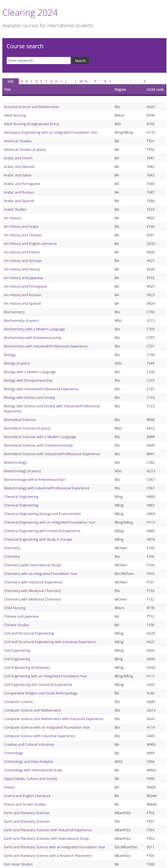Open Adult Nursing (Postgraduate Entry) link
Image resolution: width=167 pixels, height=868 pixels.
32,124
